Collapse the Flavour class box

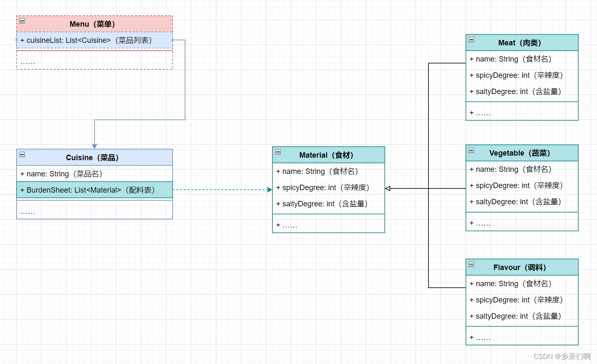471,264
